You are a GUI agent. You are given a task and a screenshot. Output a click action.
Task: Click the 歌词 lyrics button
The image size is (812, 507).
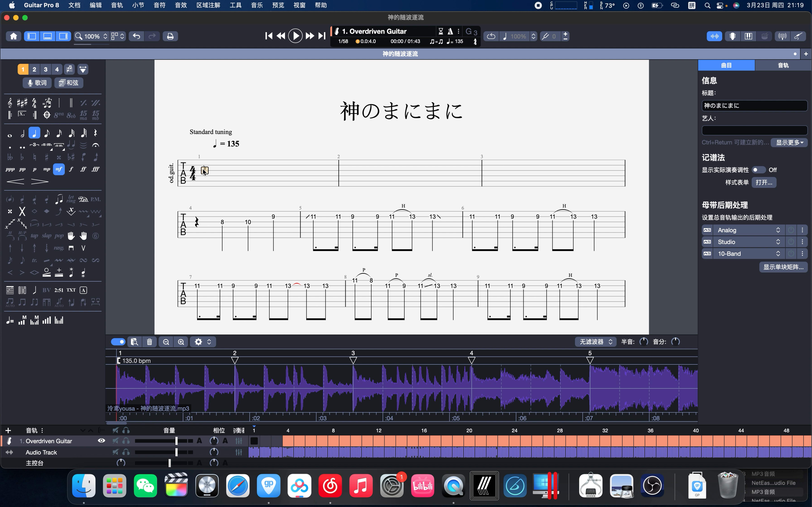tap(37, 83)
